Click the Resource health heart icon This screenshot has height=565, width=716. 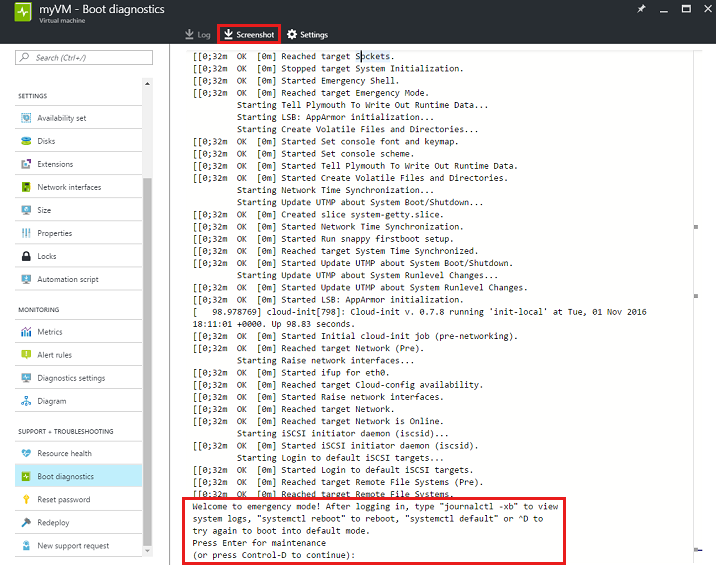(26, 453)
